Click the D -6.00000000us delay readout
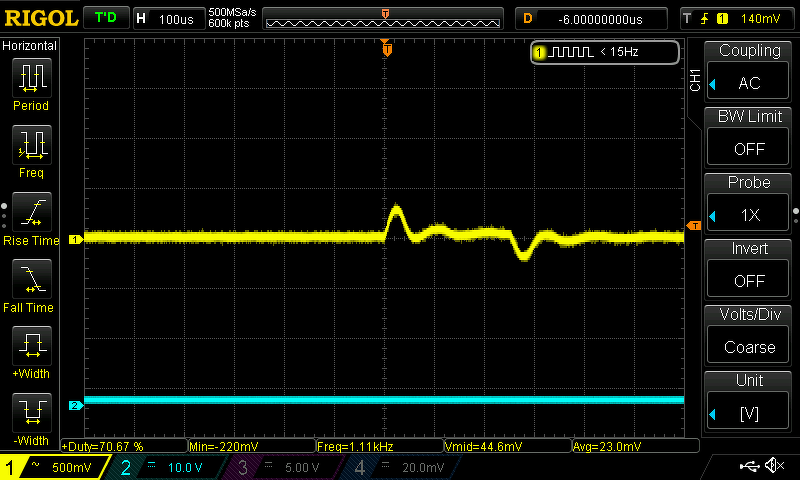Image resolution: width=800 pixels, height=480 pixels. 591,19
